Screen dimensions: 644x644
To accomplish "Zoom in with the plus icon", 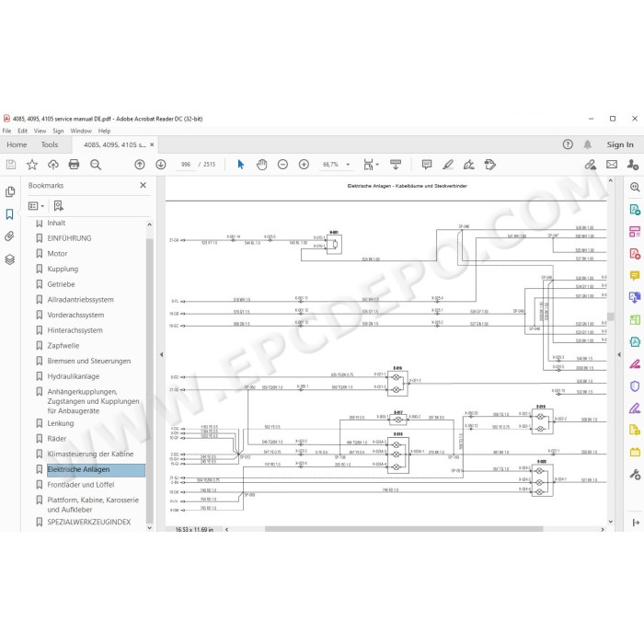I will click(x=304, y=165).
